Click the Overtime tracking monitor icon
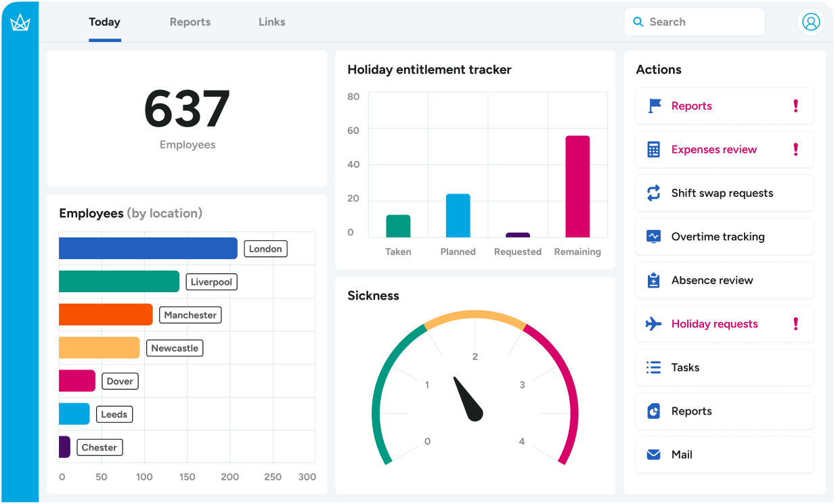 [x=653, y=237]
